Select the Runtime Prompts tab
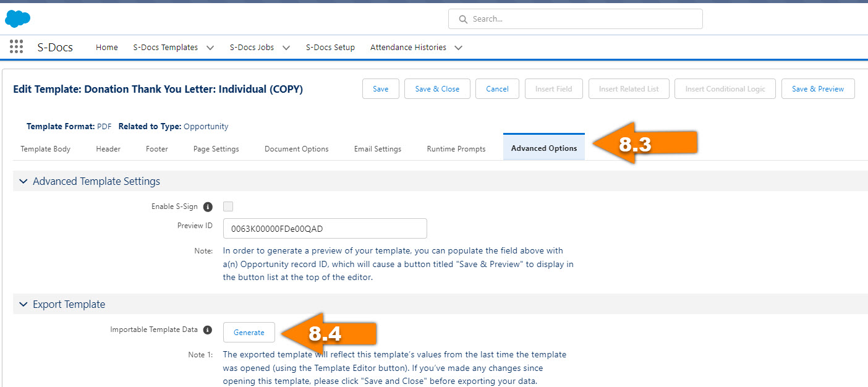The height and width of the screenshot is (387, 868). [456, 149]
